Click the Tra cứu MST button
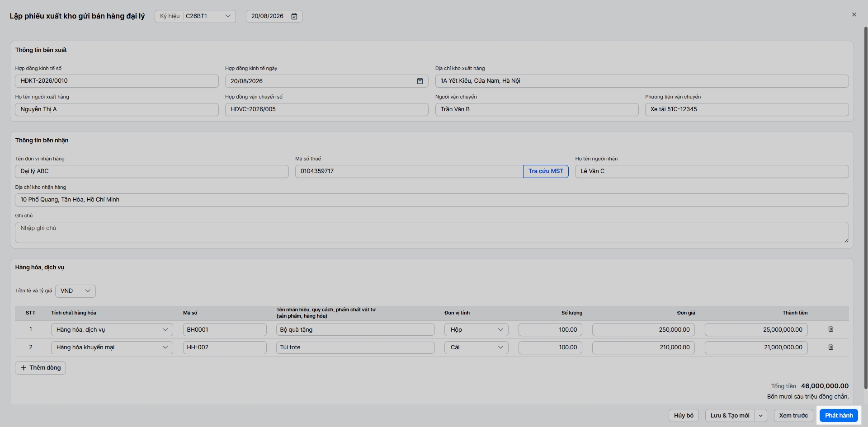Viewport: 868px width, 427px height. [x=546, y=171]
